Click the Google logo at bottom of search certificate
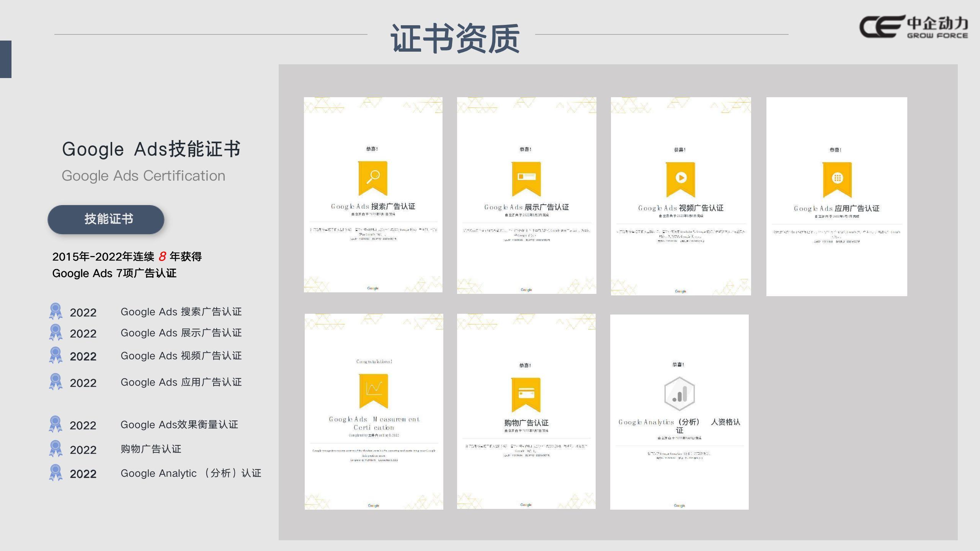Viewport: 980px width, 551px height. 373,288
